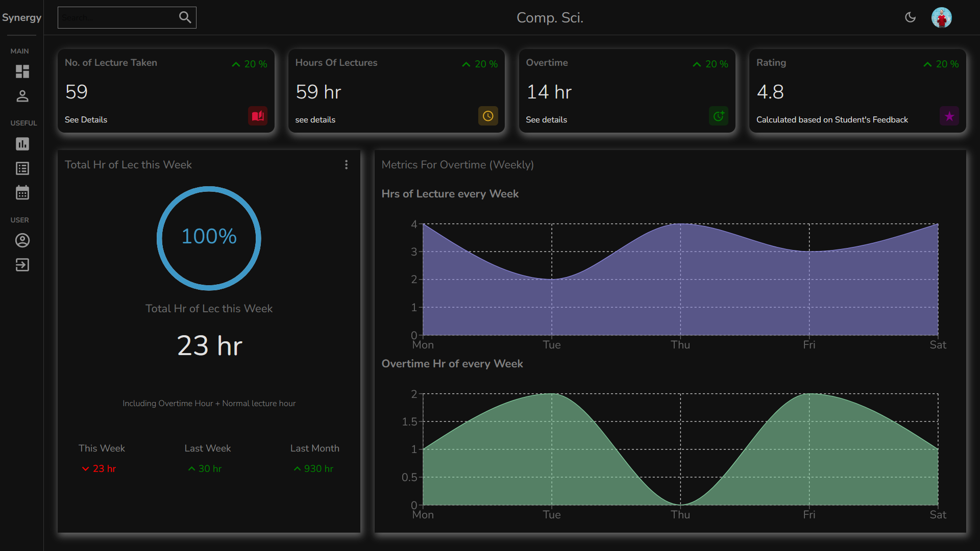The image size is (980, 551).
Task: Click See Details under No. of Lecture Taken
Action: tap(86, 119)
